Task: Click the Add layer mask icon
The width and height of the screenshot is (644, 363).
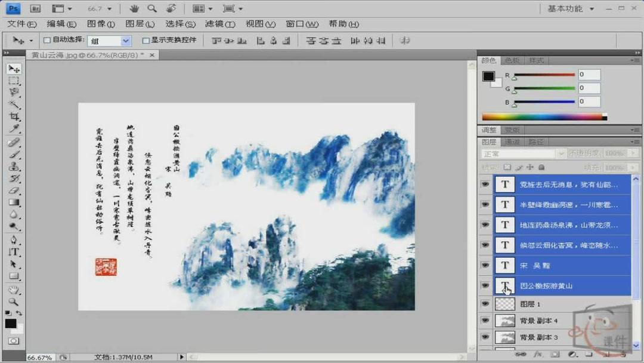Action: point(556,355)
